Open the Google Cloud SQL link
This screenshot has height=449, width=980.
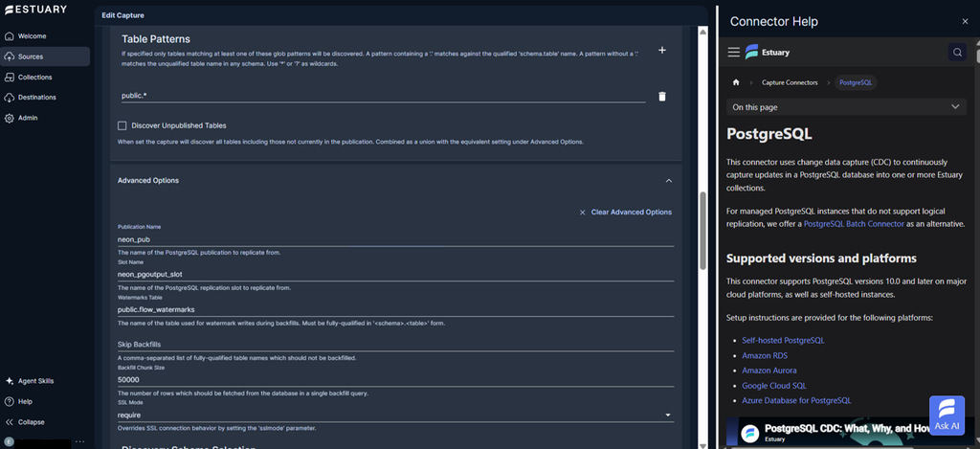click(x=773, y=386)
